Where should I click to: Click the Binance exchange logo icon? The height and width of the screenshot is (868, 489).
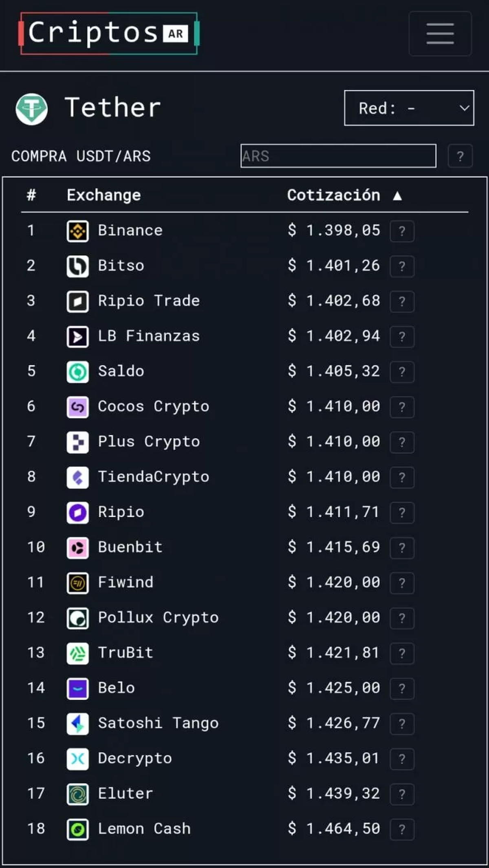point(77,231)
